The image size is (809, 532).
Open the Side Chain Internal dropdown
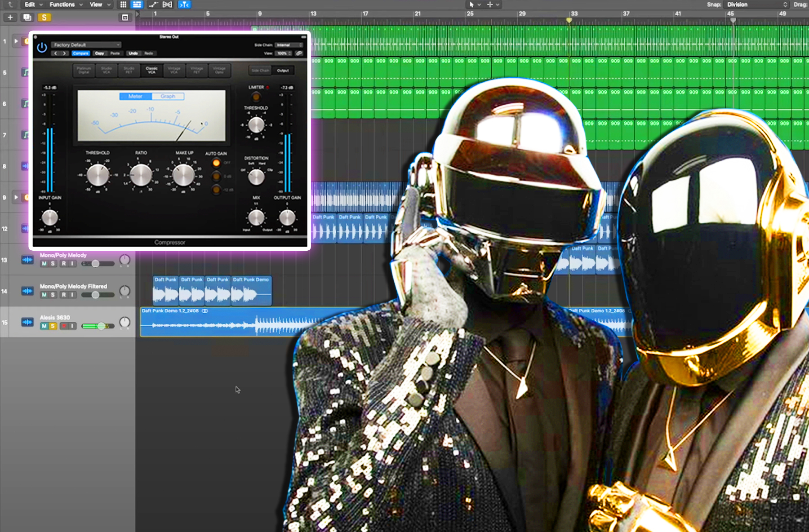click(x=289, y=45)
